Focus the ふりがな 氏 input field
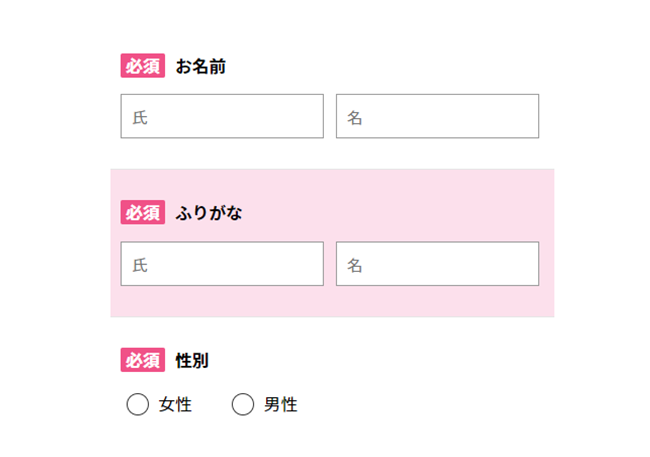Screen dimensions: 650x457 pyautogui.click(x=222, y=264)
